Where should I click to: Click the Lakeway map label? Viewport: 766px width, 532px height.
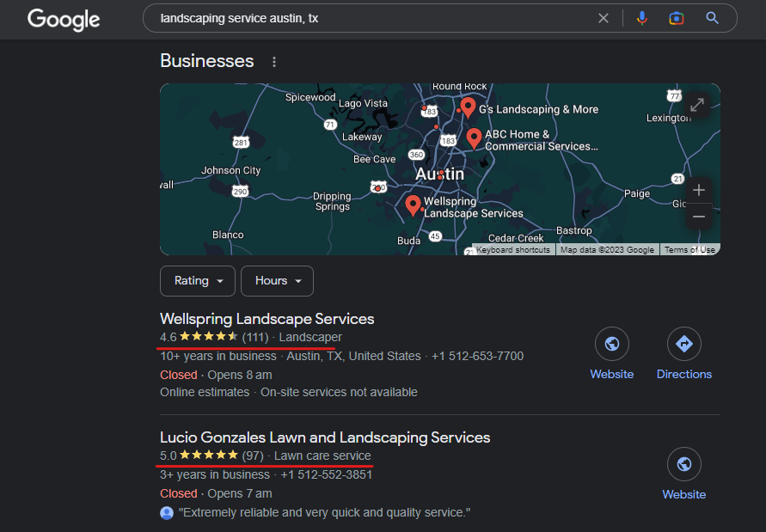click(x=362, y=137)
